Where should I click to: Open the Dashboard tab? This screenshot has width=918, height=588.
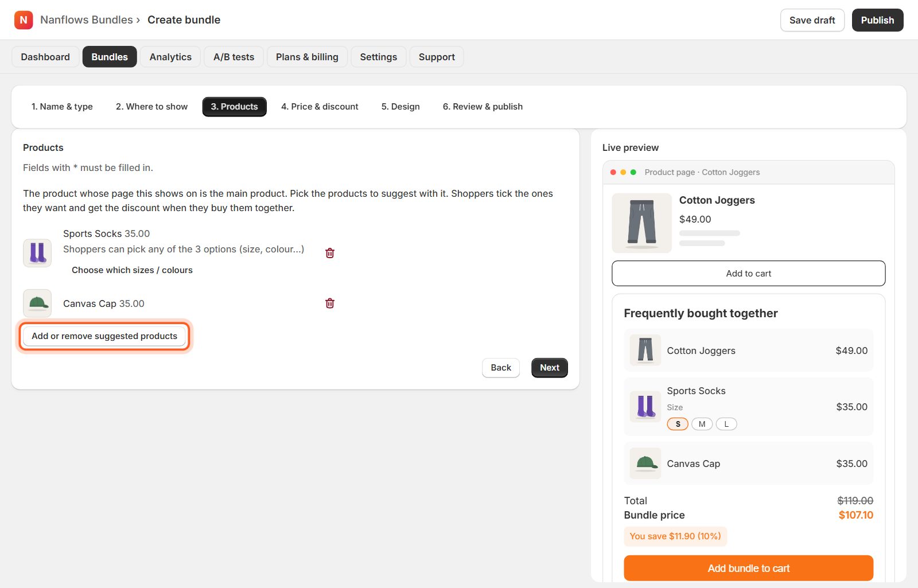pyautogui.click(x=45, y=57)
